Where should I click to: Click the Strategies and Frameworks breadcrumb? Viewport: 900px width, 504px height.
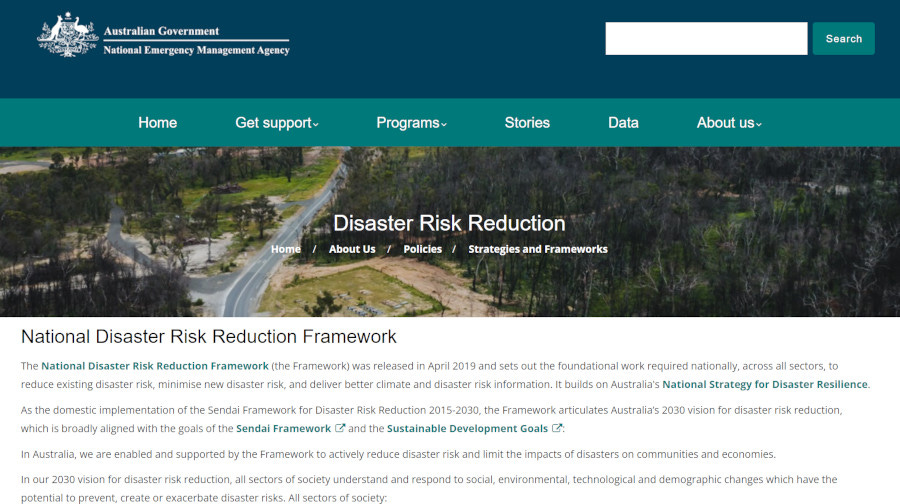click(x=538, y=249)
